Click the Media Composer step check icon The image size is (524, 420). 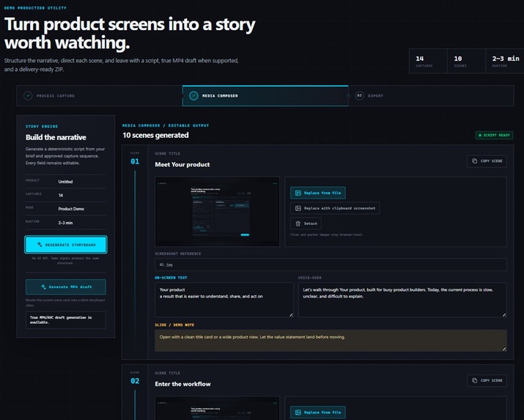click(x=193, y=96)
